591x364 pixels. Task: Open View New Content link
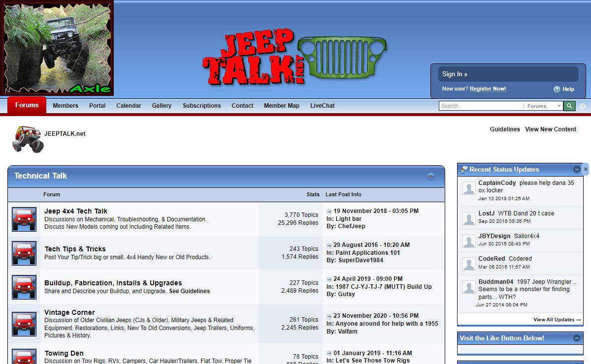pyautogui.click(x=551, y=129)
